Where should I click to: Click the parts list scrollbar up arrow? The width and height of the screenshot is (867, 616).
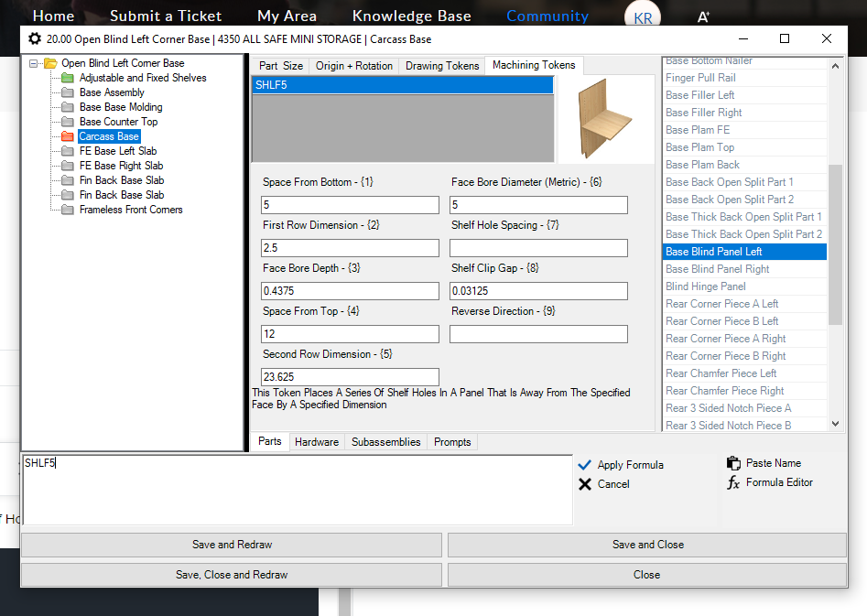836,66
